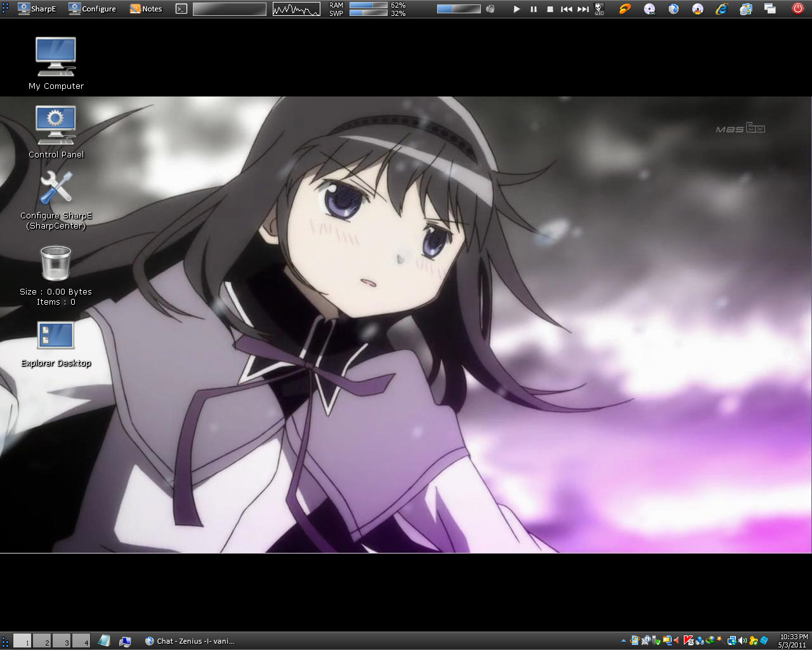Click the magic wand tray icon
This screenshot has width=812, height=650.
pyautogui.click(x=720, y=640)
